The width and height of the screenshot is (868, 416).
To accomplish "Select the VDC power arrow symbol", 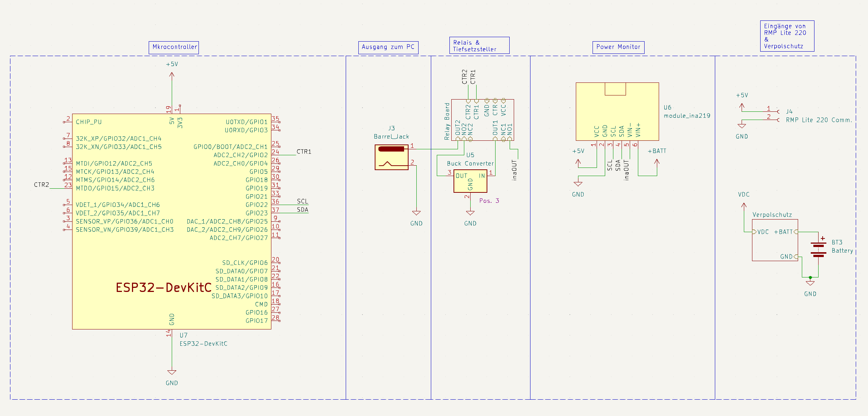I will [x=744, y=205].
